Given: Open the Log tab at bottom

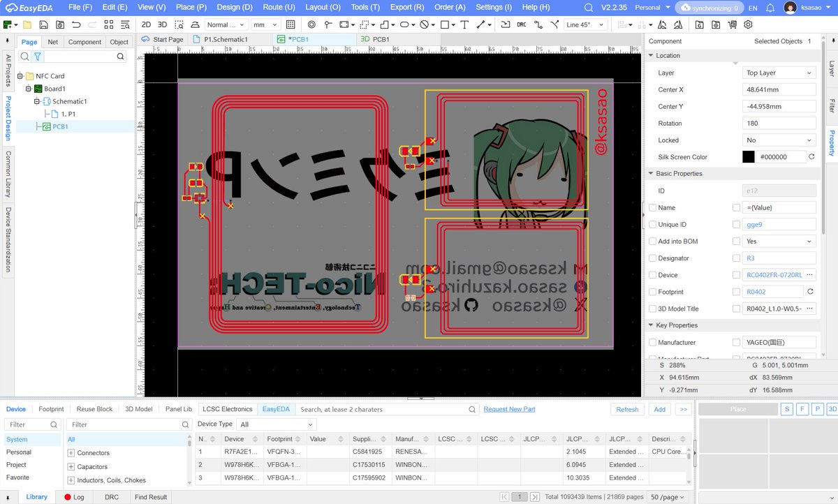Looking at the screenshot, I should (x=74, y=497).
